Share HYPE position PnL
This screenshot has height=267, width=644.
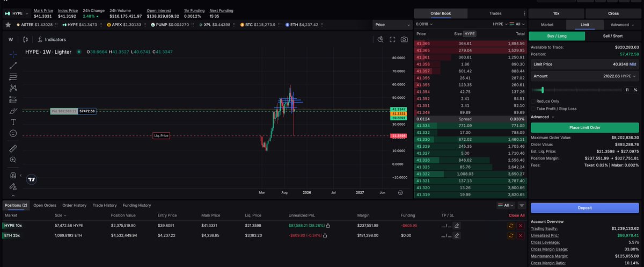pyautogui.click(x=328, y=225)
